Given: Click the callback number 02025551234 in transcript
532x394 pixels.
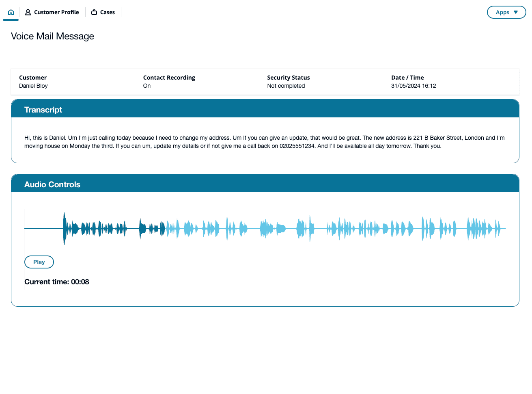Looking at the screenshot, I should click(297, 146).
